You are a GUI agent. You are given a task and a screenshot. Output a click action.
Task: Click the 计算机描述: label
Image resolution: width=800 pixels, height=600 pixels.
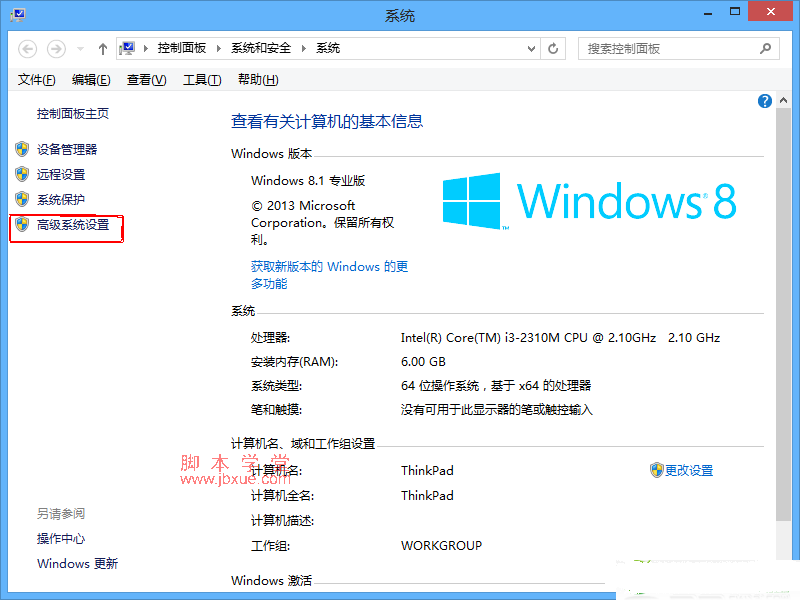pos(282,520)
